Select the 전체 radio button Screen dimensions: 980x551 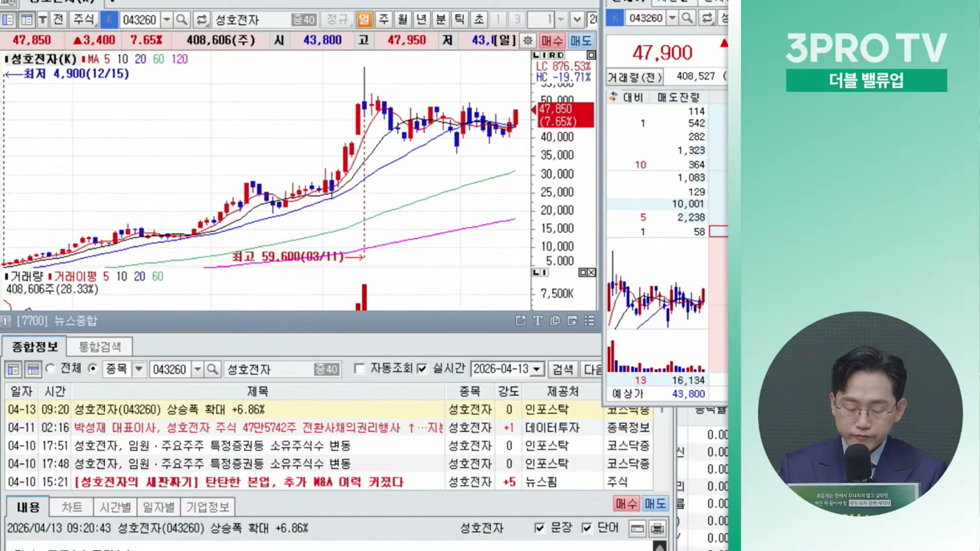(x=51, y=368)
